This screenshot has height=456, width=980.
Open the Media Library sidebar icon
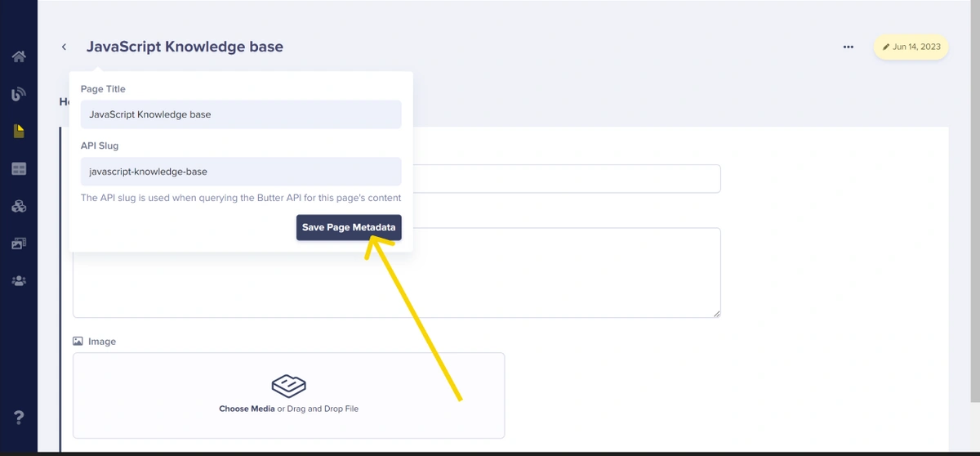[19, 244]
